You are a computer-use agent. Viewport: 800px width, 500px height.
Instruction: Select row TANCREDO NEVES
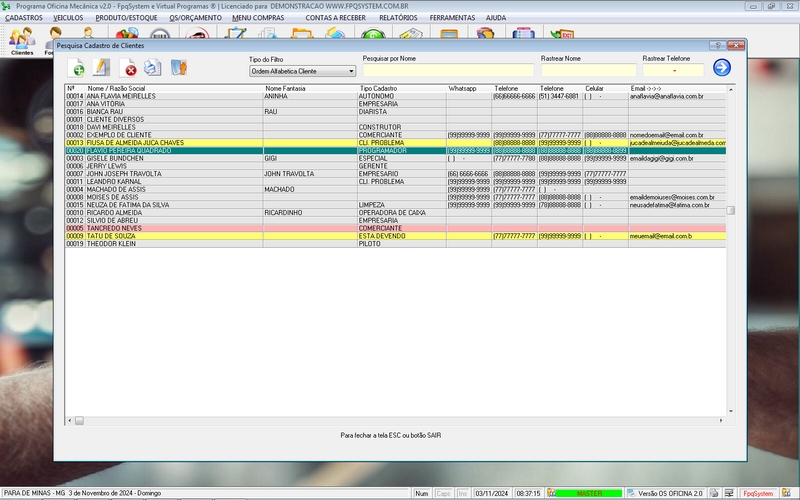pos(395,228)
